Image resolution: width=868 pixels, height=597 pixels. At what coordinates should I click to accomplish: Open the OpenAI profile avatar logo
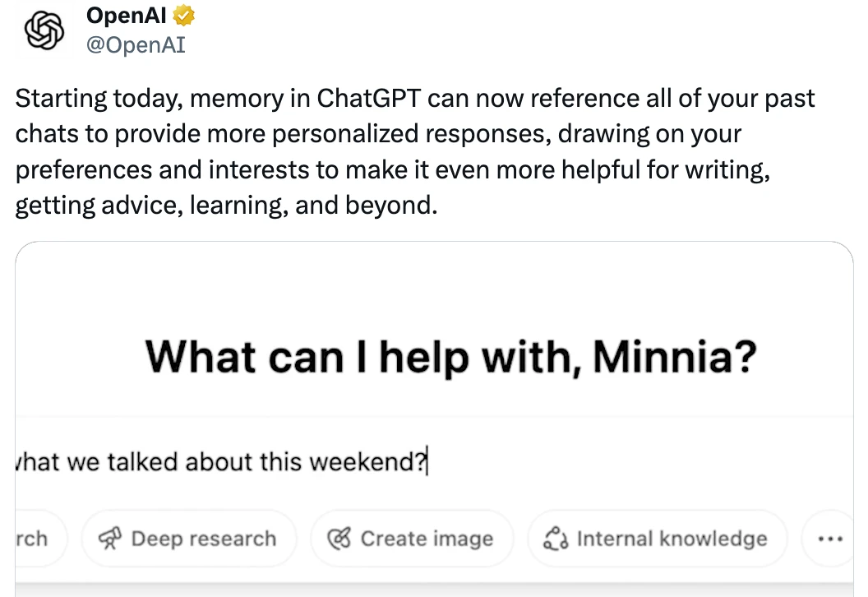pos(44,31)
